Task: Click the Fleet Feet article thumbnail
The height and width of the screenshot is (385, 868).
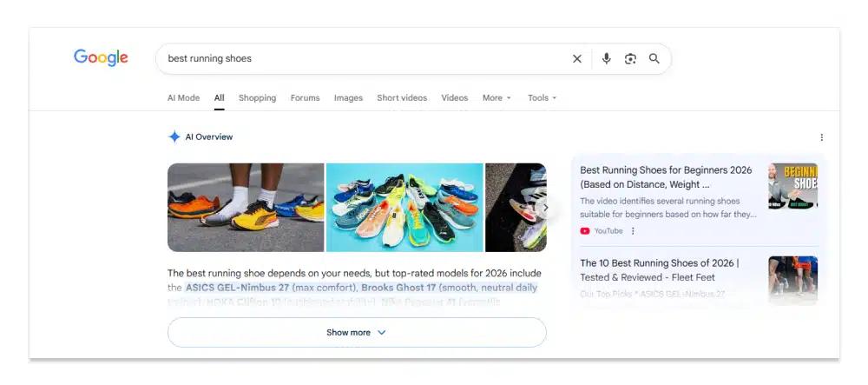Action: click(792, 279)
